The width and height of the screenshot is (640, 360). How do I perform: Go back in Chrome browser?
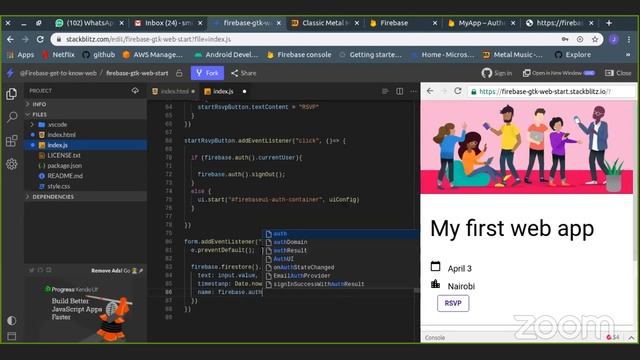(x=10, y=39)
